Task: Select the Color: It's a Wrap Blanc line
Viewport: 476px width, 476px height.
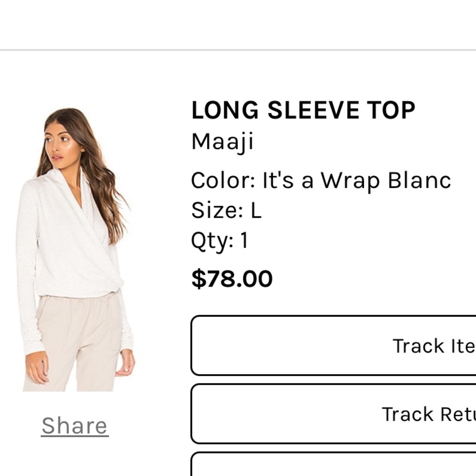Action: coord(321,180)
